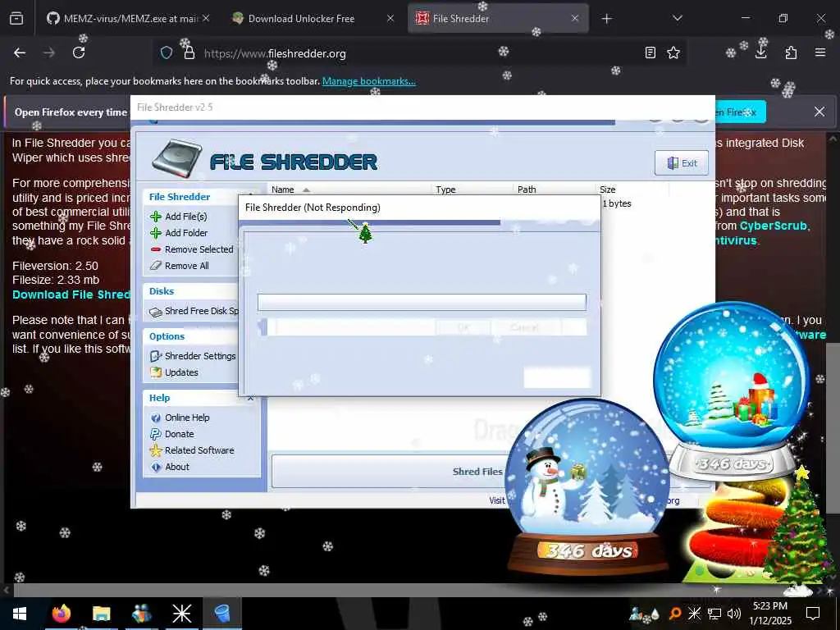
Task: Click the Shred Free Disk Space drive icon
Action: pyautogui.click(x=156, y=312)
